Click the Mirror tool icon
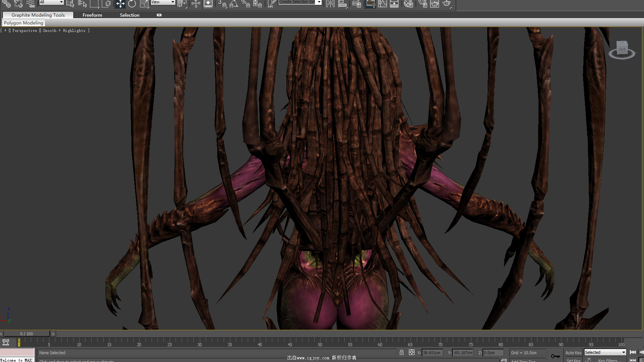 (x=330, y=4)
